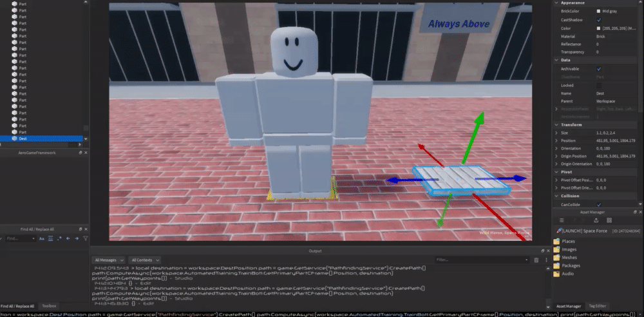
Task: Select the Dest part in Explorer
Action: [41, 139]
